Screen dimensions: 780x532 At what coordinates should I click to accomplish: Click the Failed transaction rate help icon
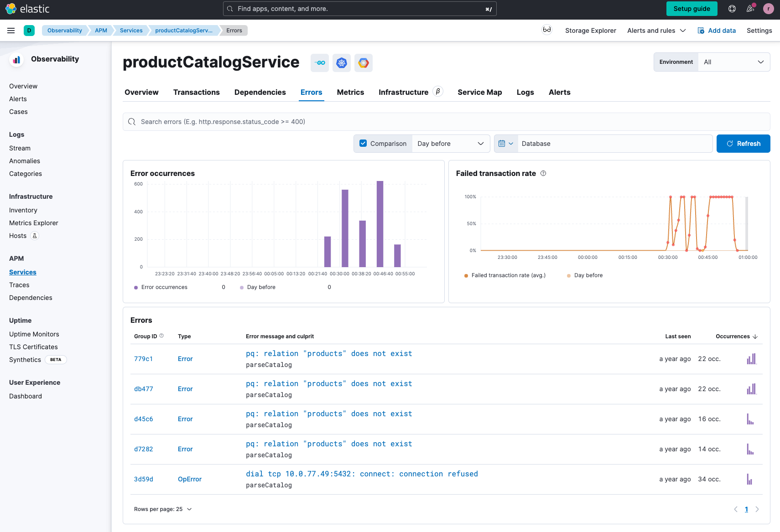pos(543,173)
